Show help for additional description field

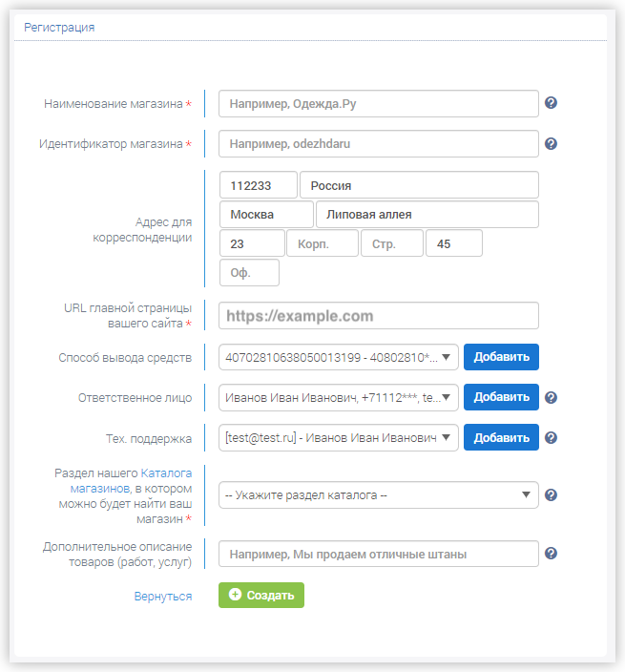tap(551, 554)
